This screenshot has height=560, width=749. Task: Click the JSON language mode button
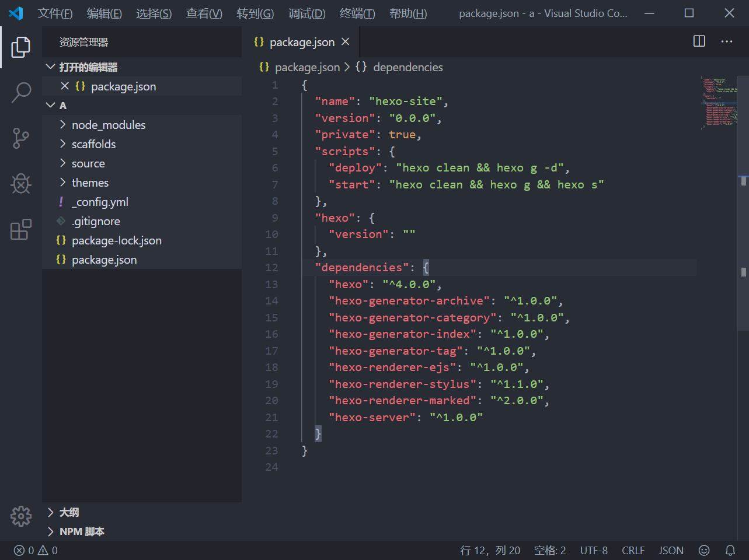(x=671, y=550)
